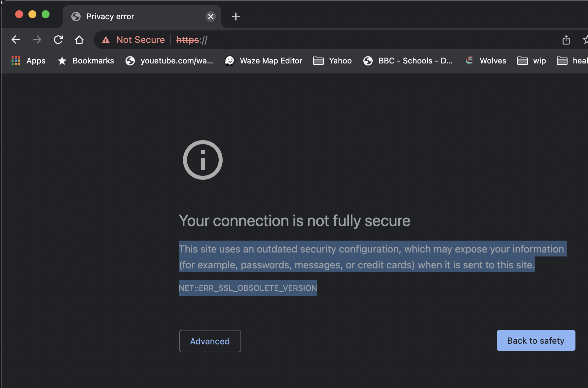Open the Waze Map Editor bookmark
The image size is (588, 388).
click(264, 61)
